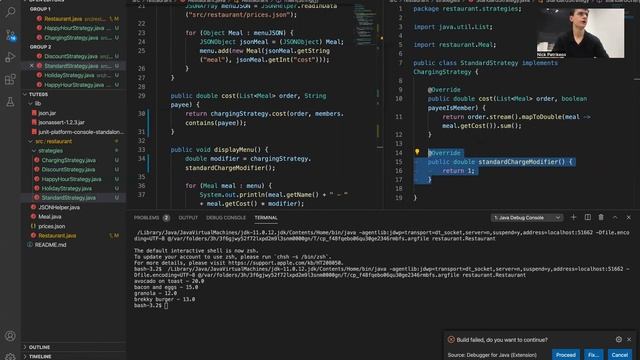This screenshot has height=360, width=640.
Task: Open DiscountStrategy.java in strategies folder
Action: (x=73, y=169)
